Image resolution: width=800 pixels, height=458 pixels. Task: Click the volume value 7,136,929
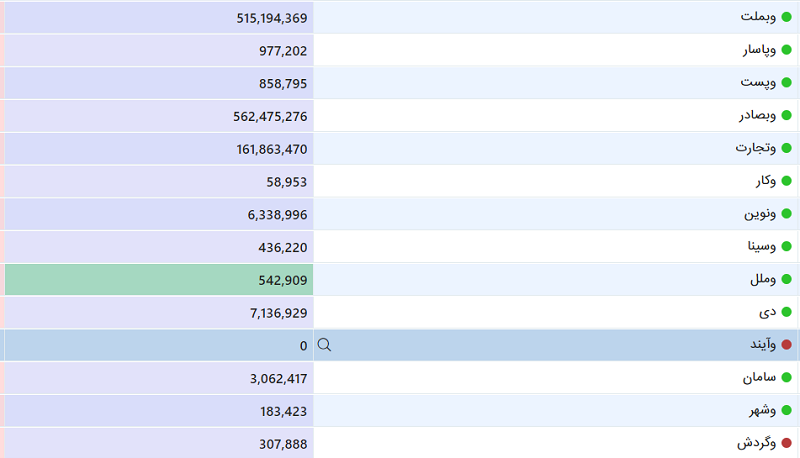278,313
